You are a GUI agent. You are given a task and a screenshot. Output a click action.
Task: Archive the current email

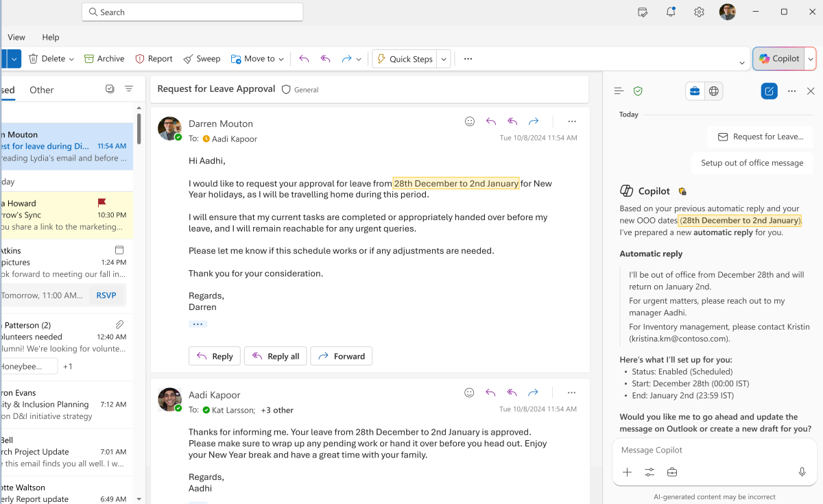point(104,58)
